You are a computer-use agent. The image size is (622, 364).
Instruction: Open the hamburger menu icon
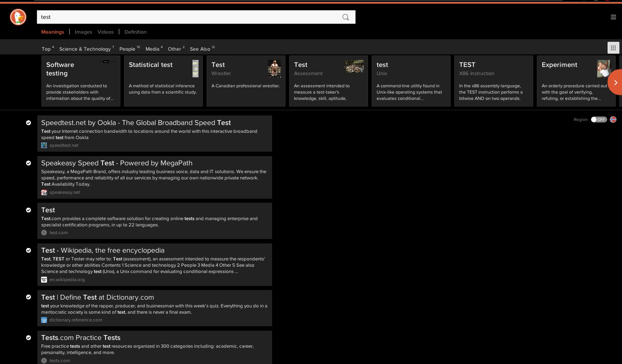click(x=613, y=17)
